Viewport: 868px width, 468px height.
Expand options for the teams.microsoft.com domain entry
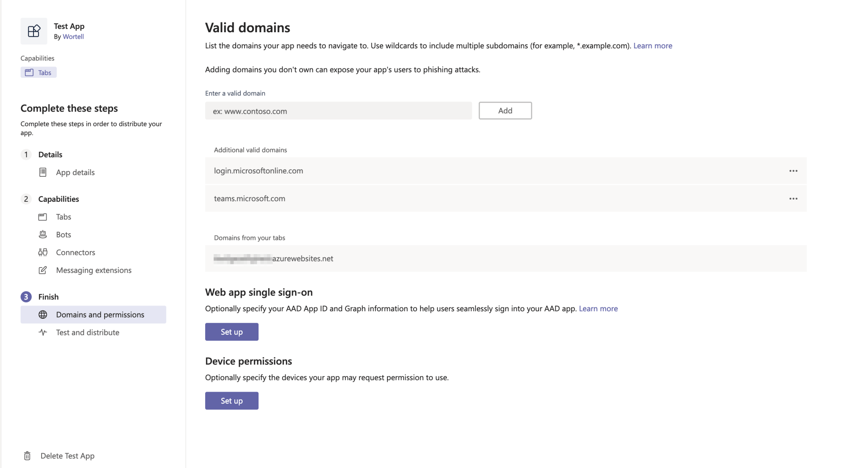pyautogui.click(x=794, y=198)
